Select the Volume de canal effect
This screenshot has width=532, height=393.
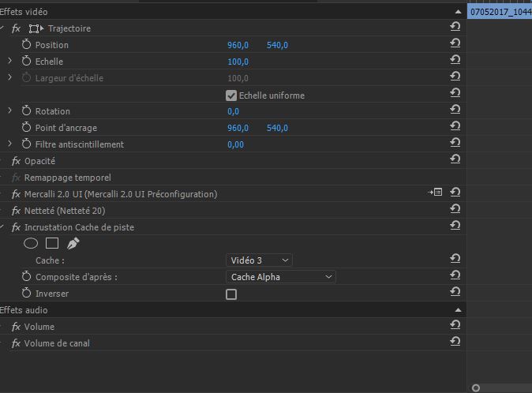pos(57,343)
